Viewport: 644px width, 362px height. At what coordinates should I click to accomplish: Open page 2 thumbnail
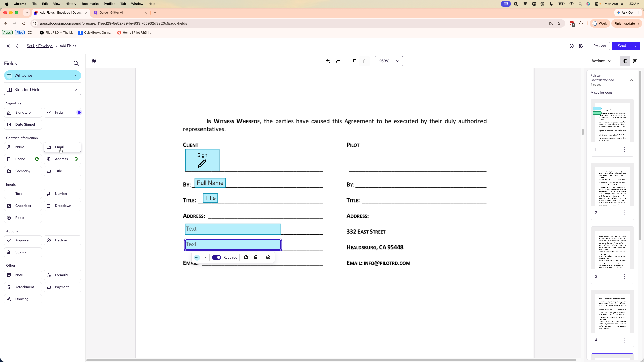[612, 186]
